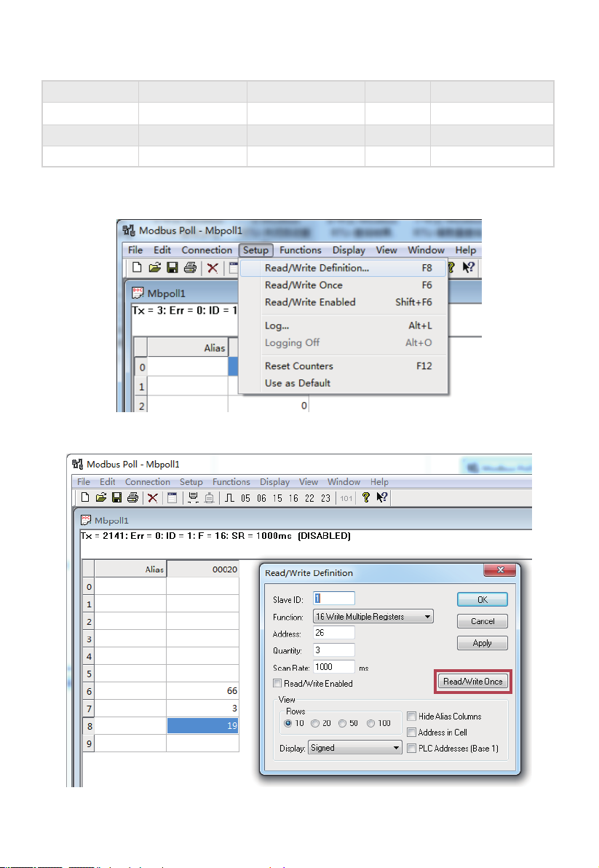The image size is (599, 868).
Task: Check Address in Cell option
Action: (x=411, y=732)
